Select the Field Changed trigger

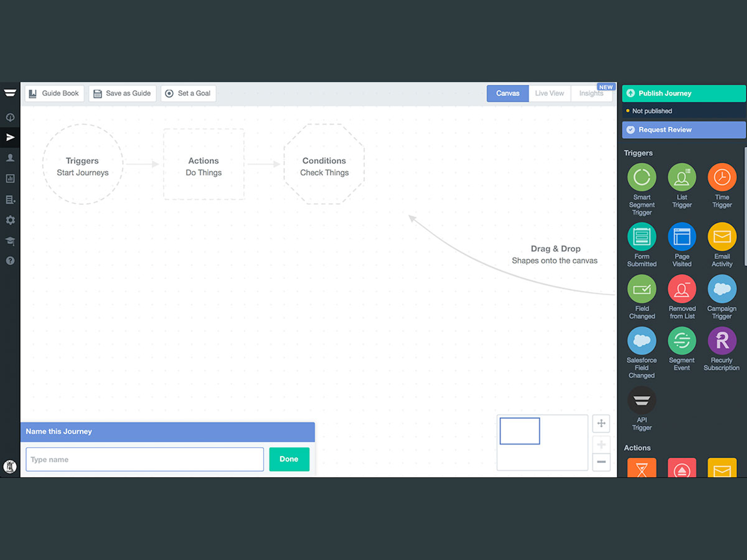641,289
